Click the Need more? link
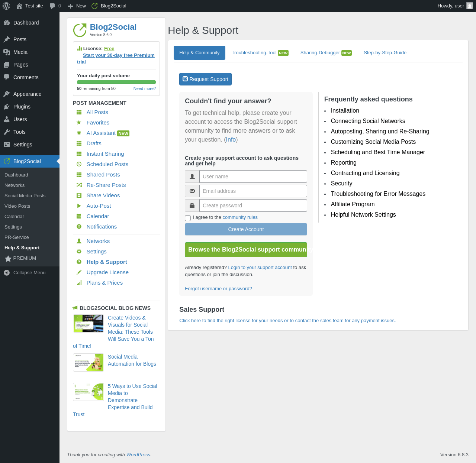476x463 pixels. (x=145, y=88)
